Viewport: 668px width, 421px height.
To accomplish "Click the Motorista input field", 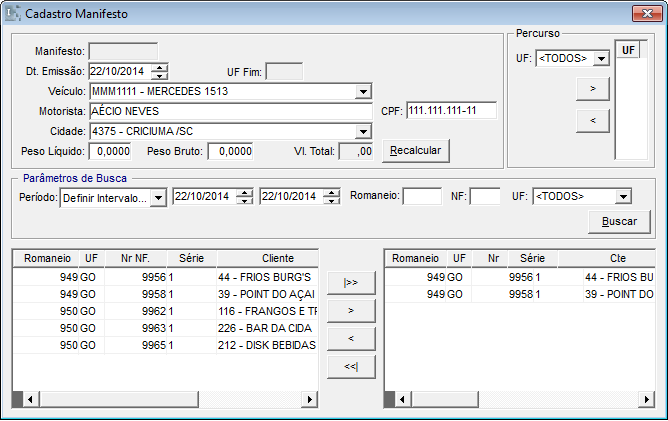I will point(232,111).
